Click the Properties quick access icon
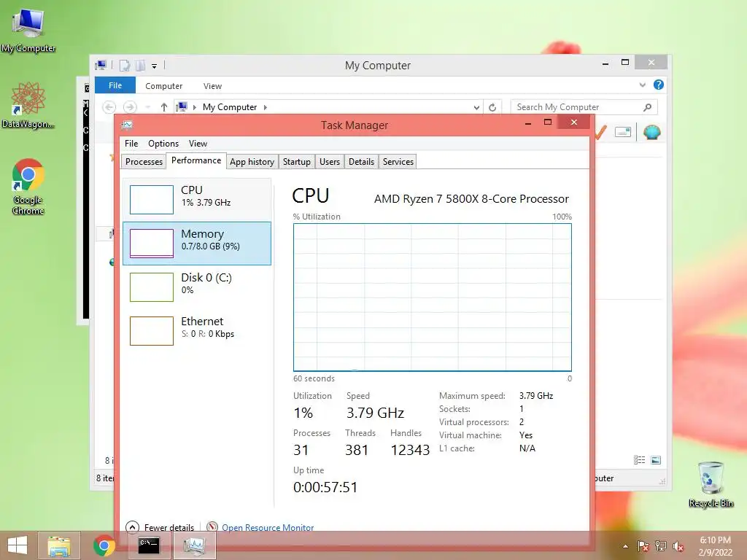The image size is (747, 560). click(x=124, y=65)
